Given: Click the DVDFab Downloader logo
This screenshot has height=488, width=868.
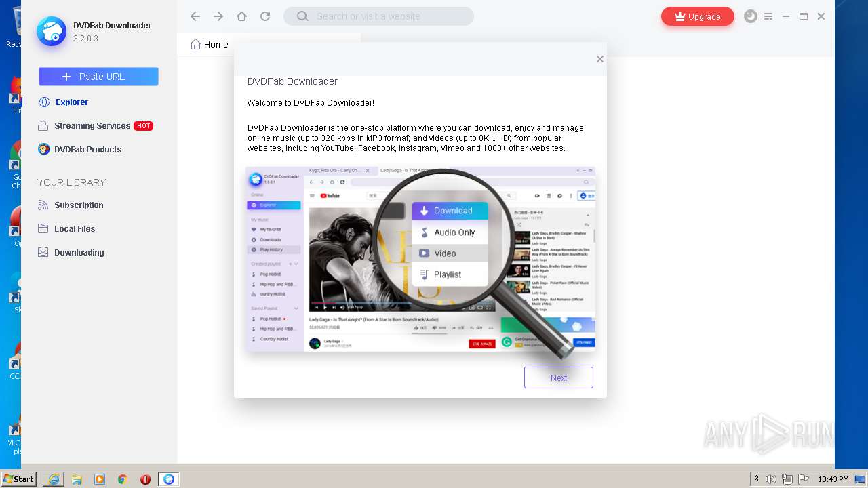Looking at the screenshot, I should pyautogui.click(x=52, y=31).
